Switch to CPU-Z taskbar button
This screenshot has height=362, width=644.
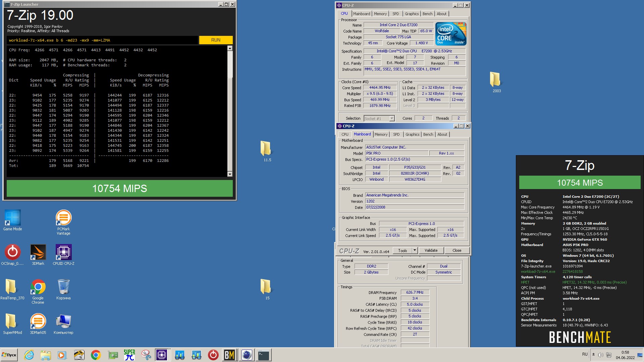click(x=162, y=355)
